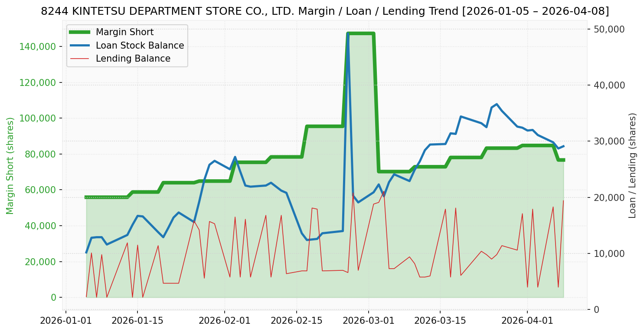
Task: Click the 2026-01-01 date tick label
Action: 66,320
